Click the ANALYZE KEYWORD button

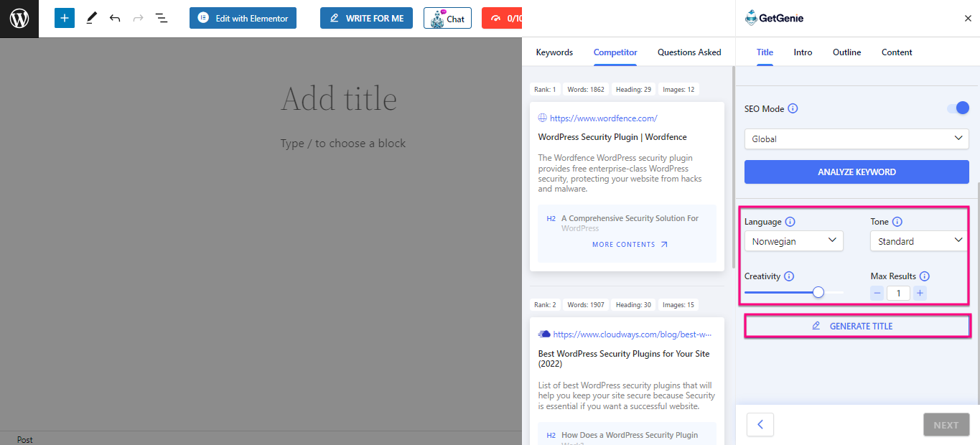[x=857, y=172]
